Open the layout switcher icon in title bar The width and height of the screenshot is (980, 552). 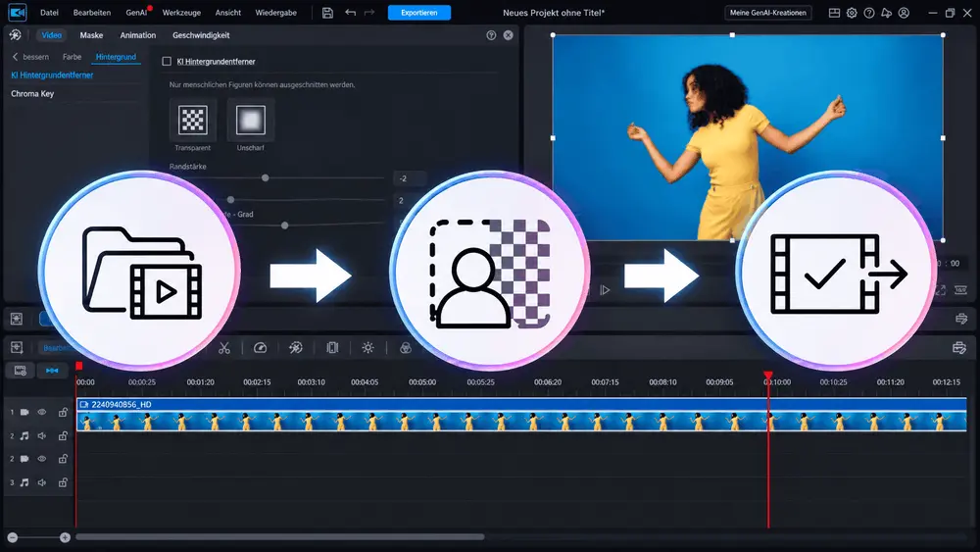(x=834, y=13)
